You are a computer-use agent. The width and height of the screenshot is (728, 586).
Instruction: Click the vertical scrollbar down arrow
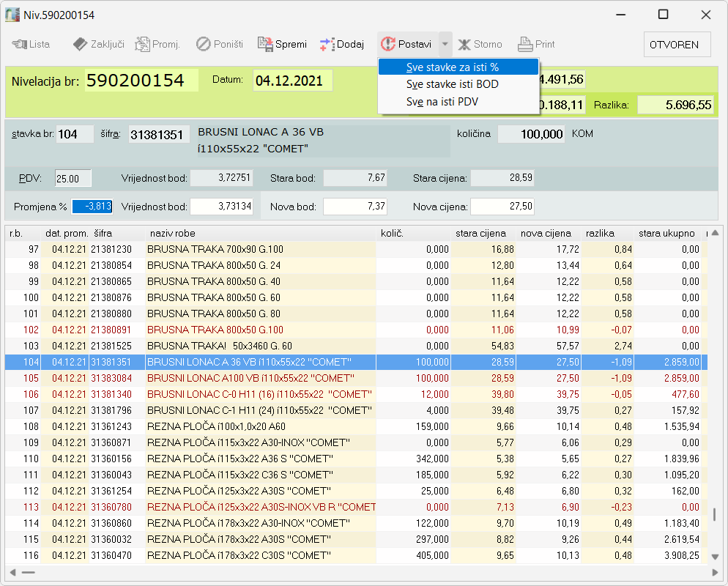tap(716, 557)
